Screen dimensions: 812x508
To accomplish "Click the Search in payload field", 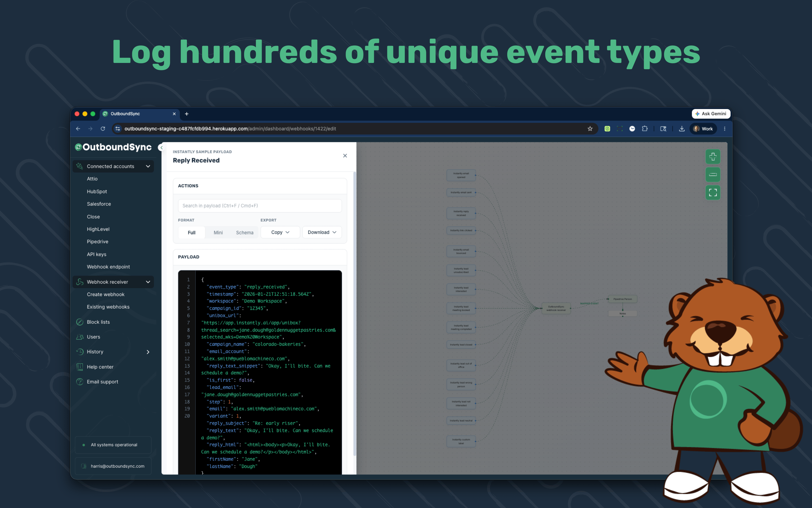I will tap(260, 206).
